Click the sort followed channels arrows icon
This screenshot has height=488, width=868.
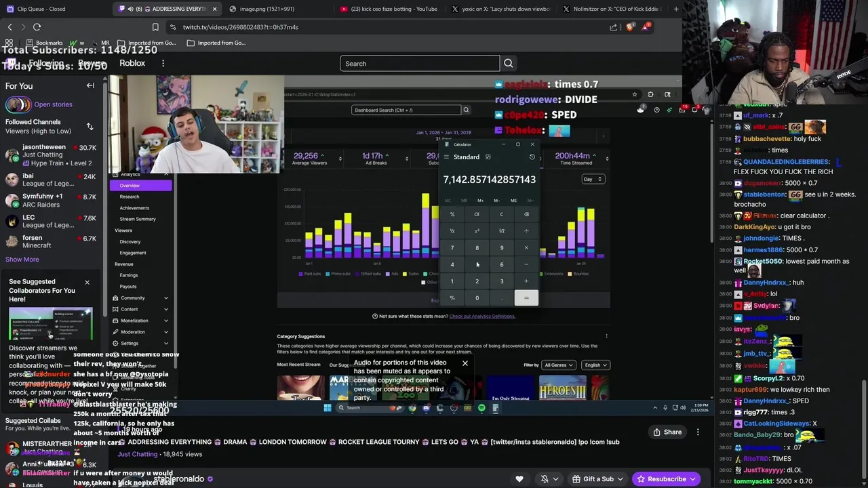click(x=90, y=127)
